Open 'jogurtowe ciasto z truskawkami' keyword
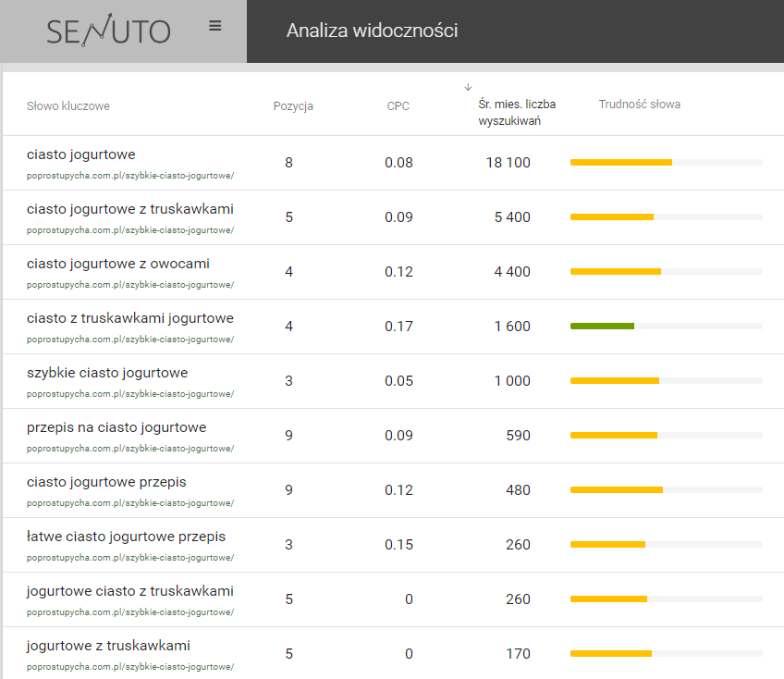This screenshot has width=784, height=679. pyautogui.click(x=130, y=591)
